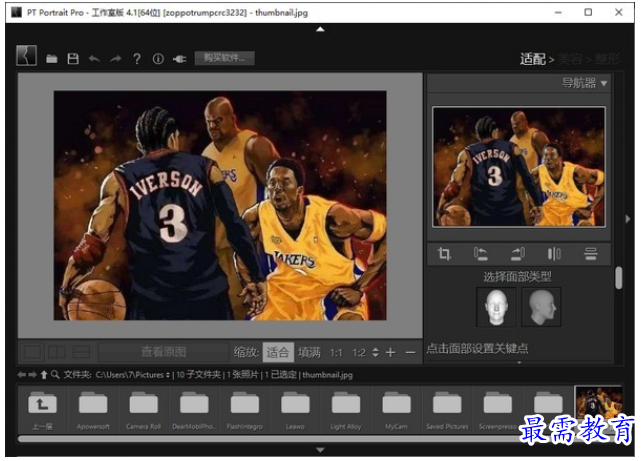Collapse the top panel with up arrow
643x461 pixels.
[x=320, y=29]
